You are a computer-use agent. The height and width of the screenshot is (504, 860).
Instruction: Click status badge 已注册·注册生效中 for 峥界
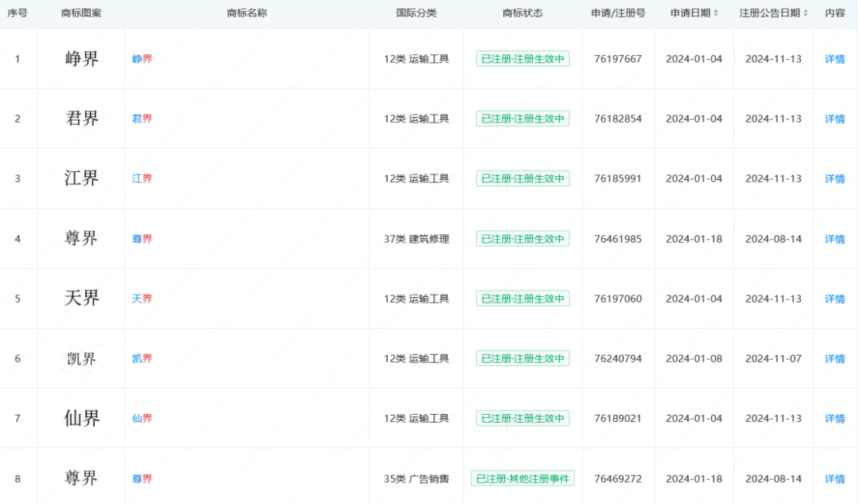coord(522,59)
